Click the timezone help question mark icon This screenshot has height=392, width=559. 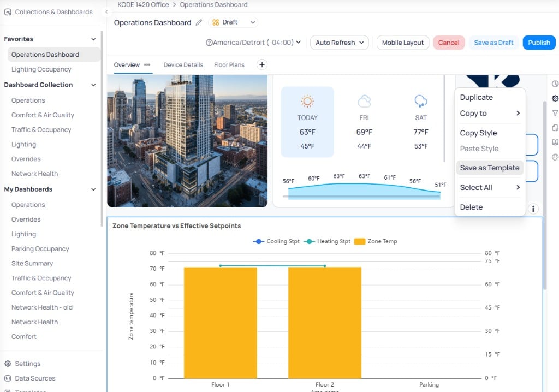[209, 43]
